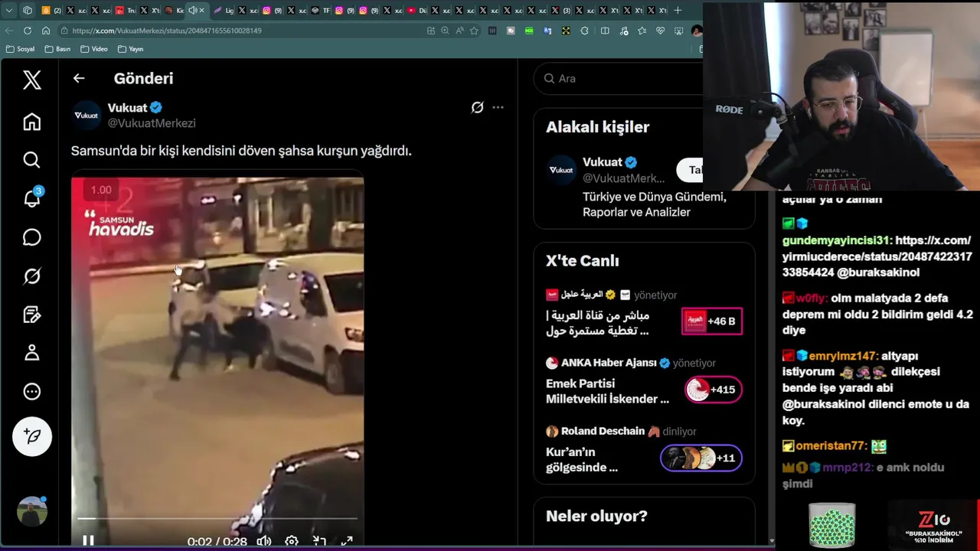Switch to the TF tab
Screen dimensions: 980x551
click(320, 11)
